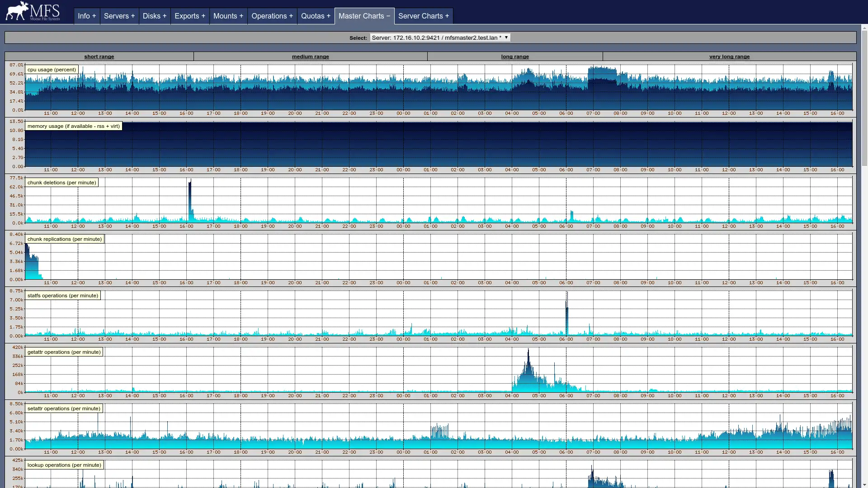Image resolution: width=868 pixels, height=488 pixels.
Task: Expand the Servers dropdown menu
Action: pos(119,15)
